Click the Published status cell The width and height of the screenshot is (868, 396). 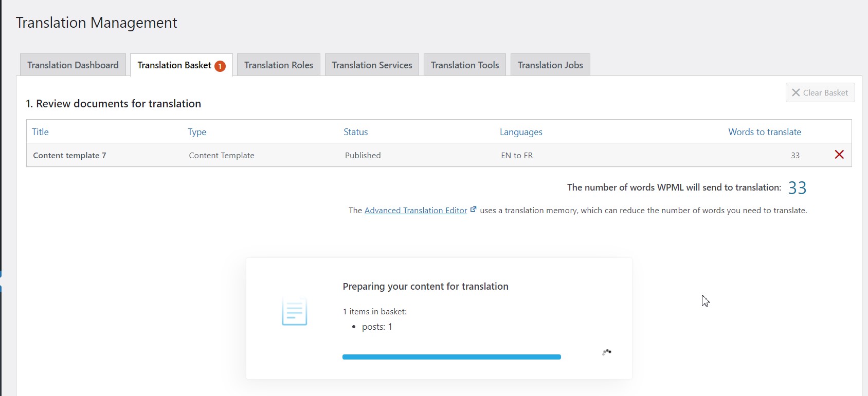pos(363,155)
